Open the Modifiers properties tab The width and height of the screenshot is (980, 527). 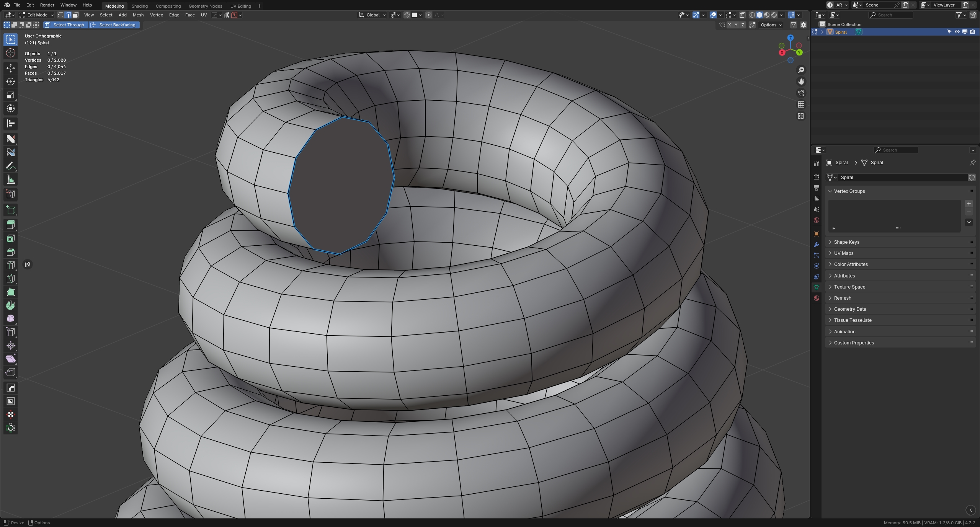pyautogui.click(x=817, y=245)
